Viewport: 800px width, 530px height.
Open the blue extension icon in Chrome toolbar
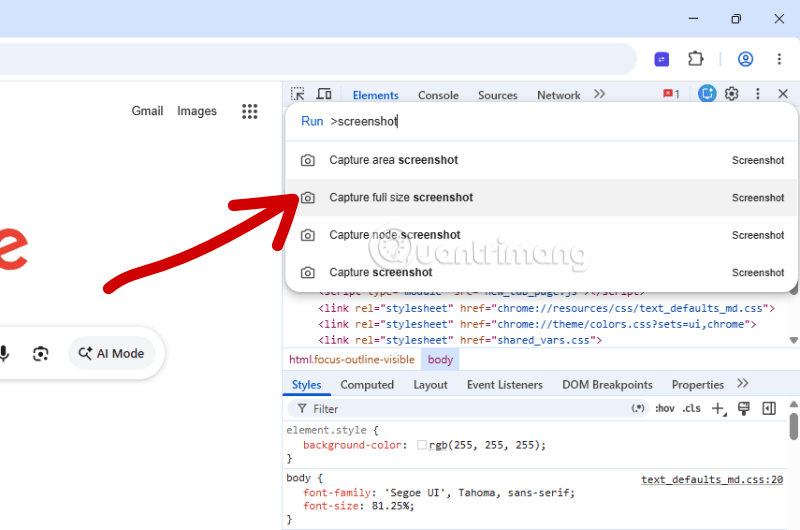click(662, 59)
